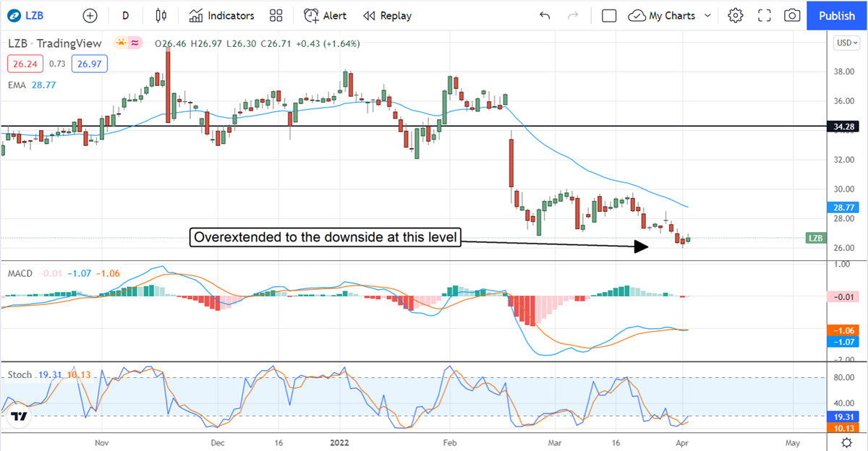Open the indicator templates grid icon
Image resolution: width=868 pixels, height=451 pixels.
pyautogui.click(x=276, y=15)
